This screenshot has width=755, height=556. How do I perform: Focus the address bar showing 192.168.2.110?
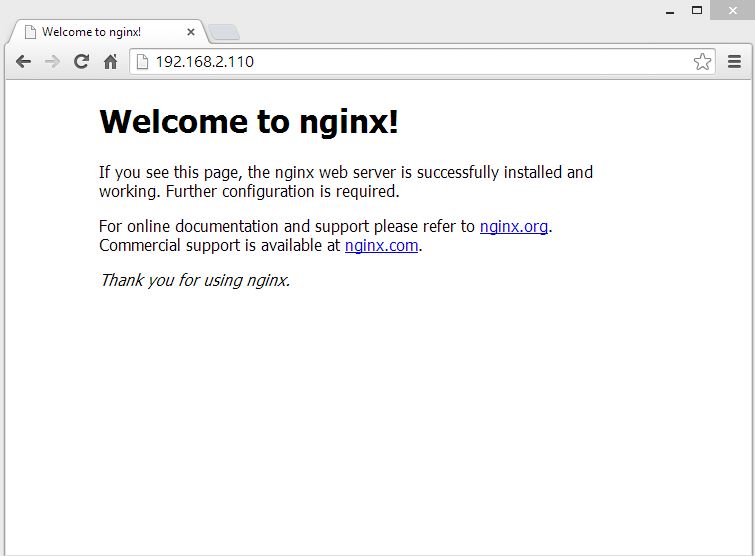(x=422, y=62)
